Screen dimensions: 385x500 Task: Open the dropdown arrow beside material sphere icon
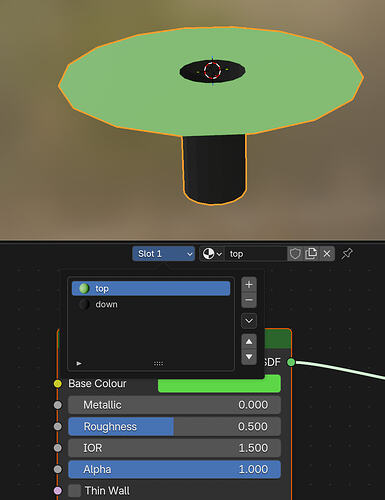coord(219,254)
